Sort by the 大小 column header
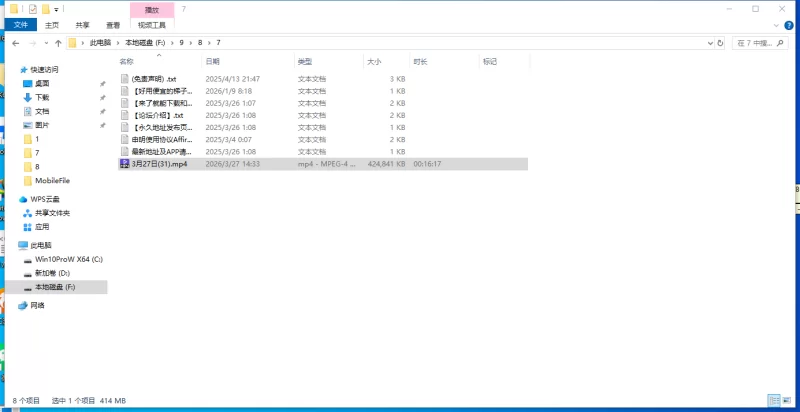The width and height of the screenshot is (800, 412). click(x=386, y=62)
